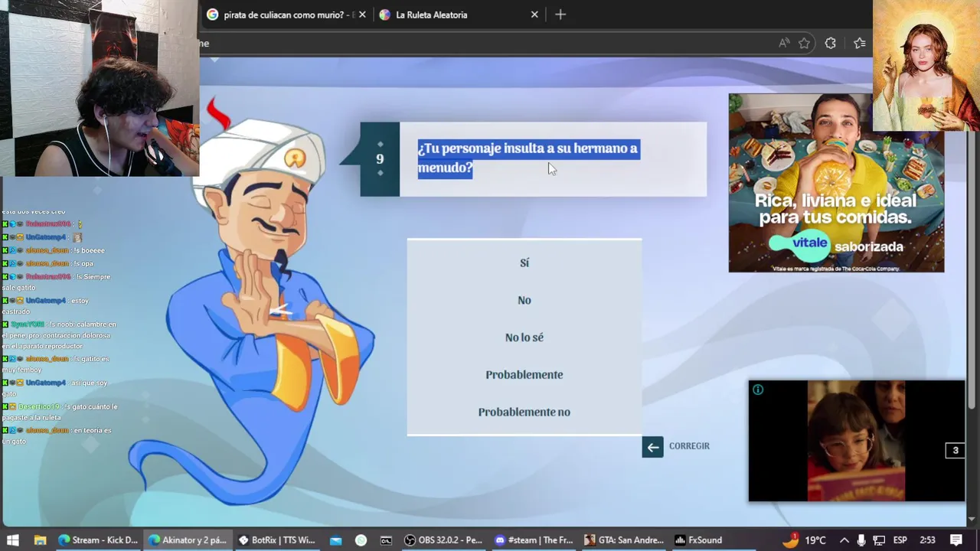The image size is (980, 551).
Task: Click the Read Aloud icon in address bar
Action: click(783, 44)
